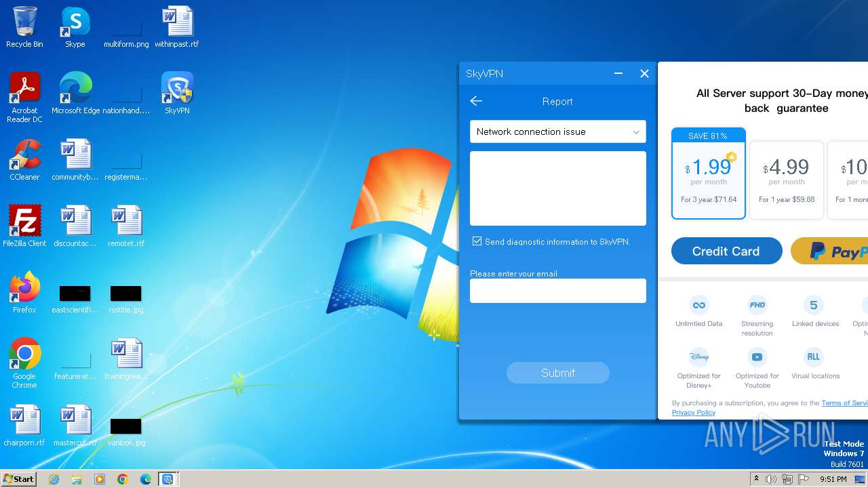
Task: Click the FHD Streaming resolution icon
Action: click(757, 304)
